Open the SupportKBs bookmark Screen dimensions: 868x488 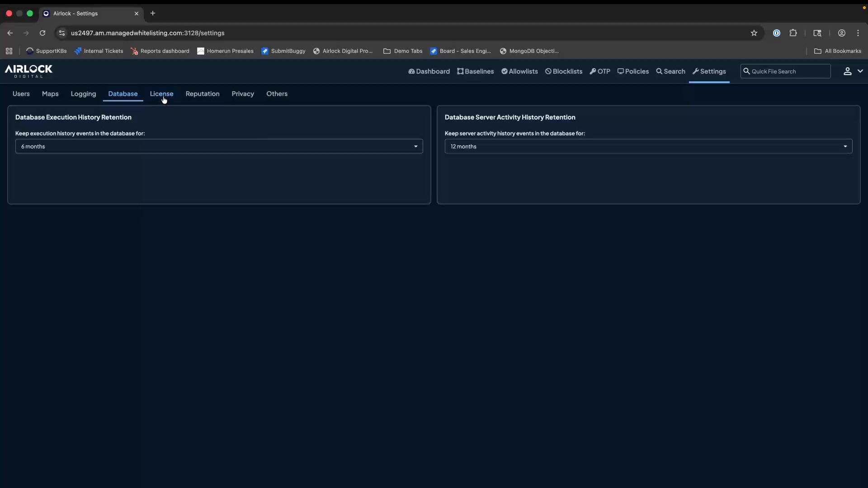coord(47,51)
